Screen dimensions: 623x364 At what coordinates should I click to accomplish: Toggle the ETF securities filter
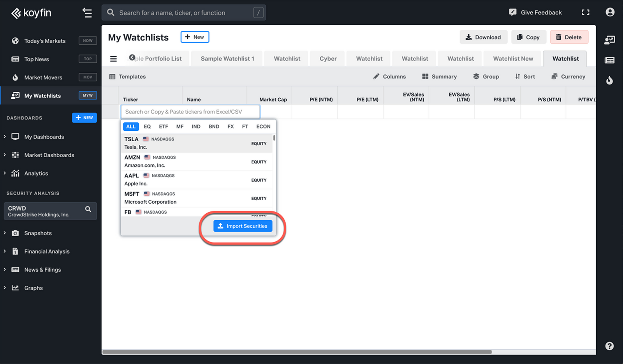coord(163,126)
